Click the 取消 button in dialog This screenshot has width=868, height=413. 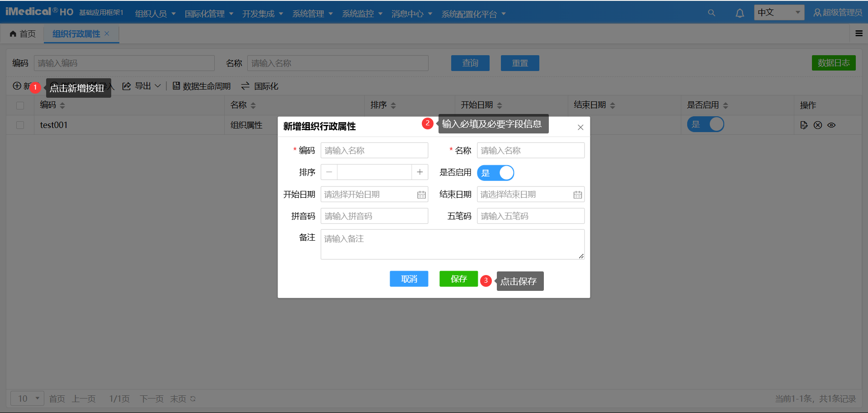(x=409, y=279)
